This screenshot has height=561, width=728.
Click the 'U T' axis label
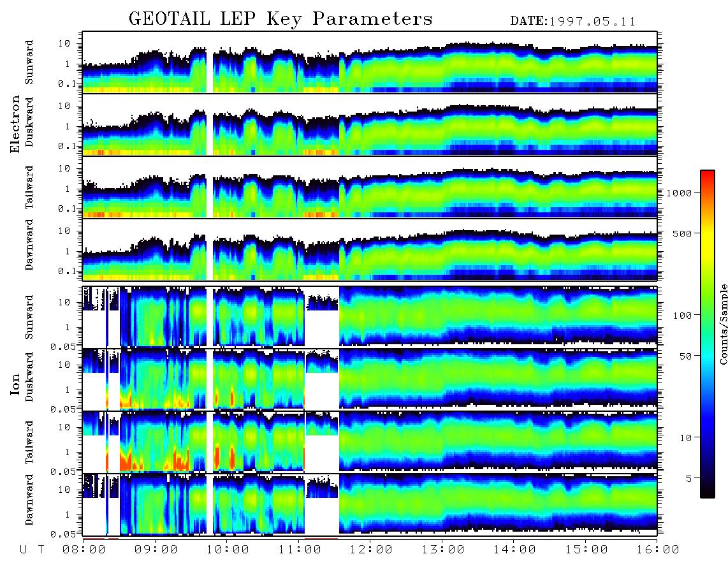click(32, 550)
